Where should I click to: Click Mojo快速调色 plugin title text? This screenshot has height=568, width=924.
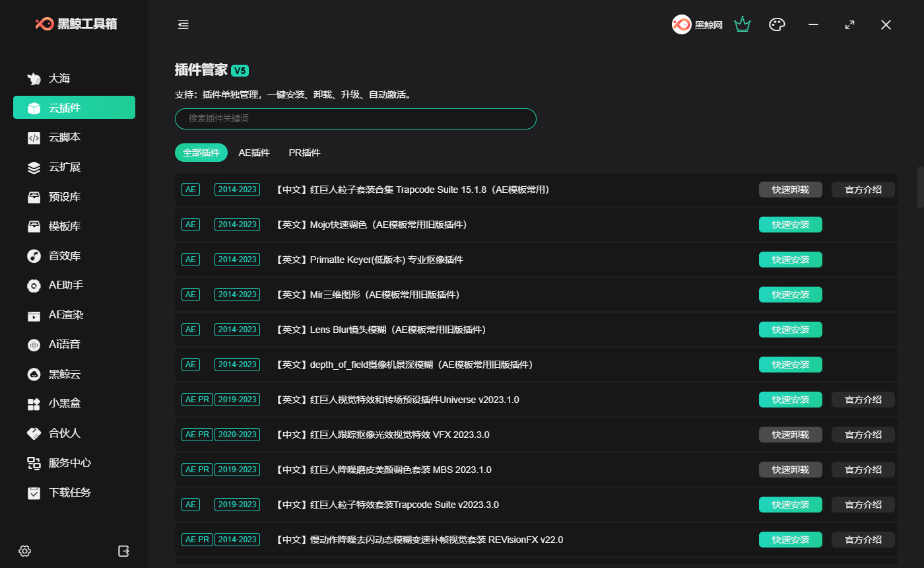point(370,225)
